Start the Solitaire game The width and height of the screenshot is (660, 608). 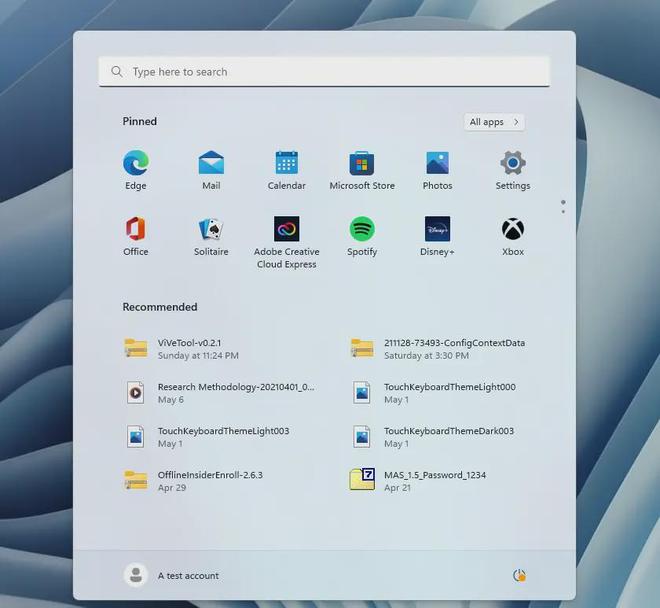pos(211,230)
